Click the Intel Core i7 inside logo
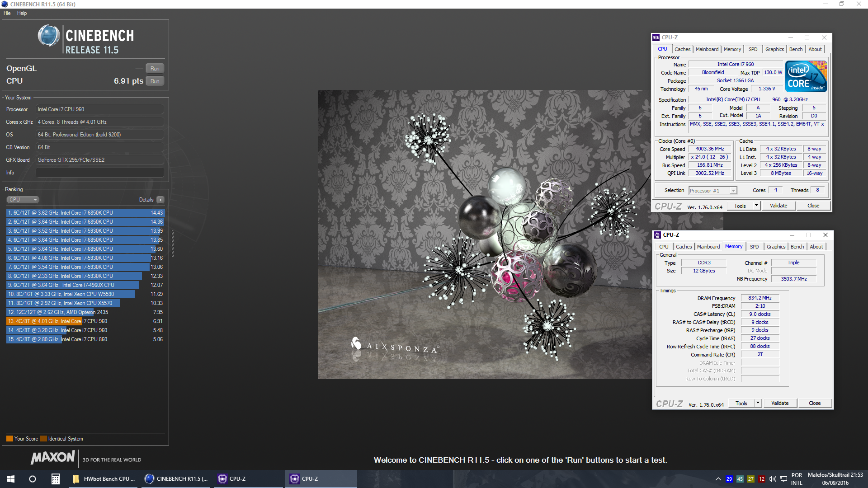Screen dimensions: 868x488 (x=807, y=76)
